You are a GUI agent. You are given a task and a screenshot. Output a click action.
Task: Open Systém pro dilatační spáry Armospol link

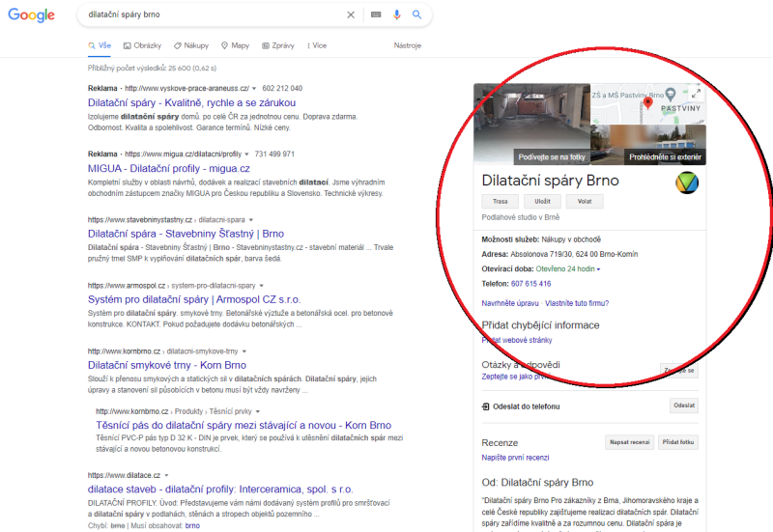194,299
